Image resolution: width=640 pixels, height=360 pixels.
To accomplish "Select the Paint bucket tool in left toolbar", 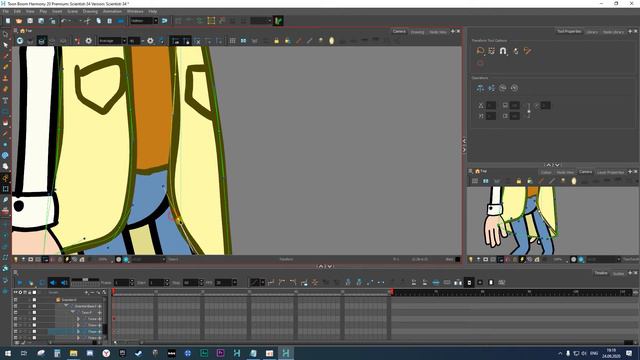I will [x=5, y=122].
